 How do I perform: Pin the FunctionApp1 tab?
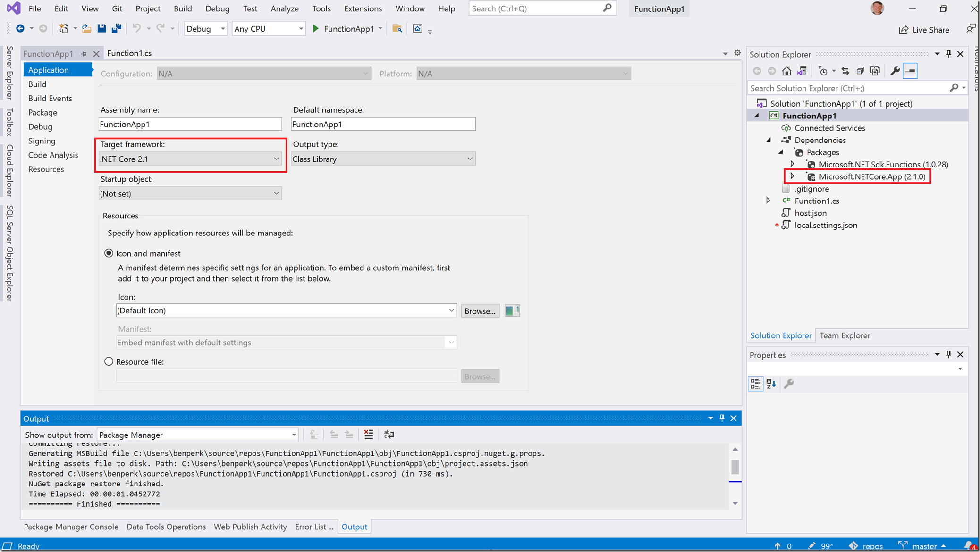84,54
